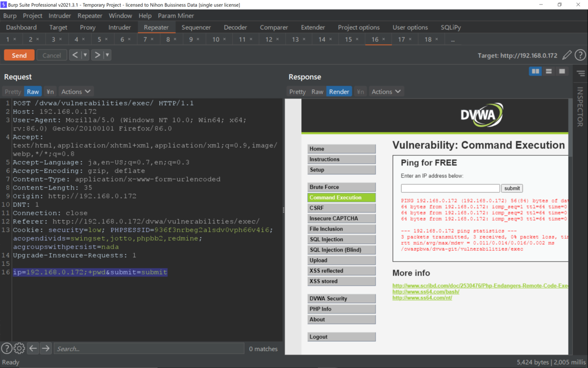Expand the Response Actions dropdown
Viewport: 588px width, 368px height.
[x=386, y=92]
